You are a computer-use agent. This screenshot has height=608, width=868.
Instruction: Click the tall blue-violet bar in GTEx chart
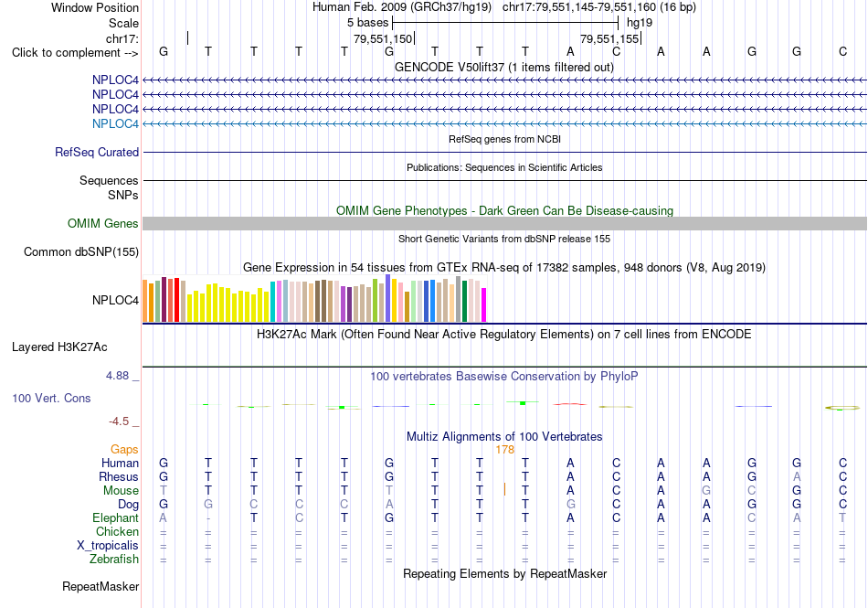(388, 298)
